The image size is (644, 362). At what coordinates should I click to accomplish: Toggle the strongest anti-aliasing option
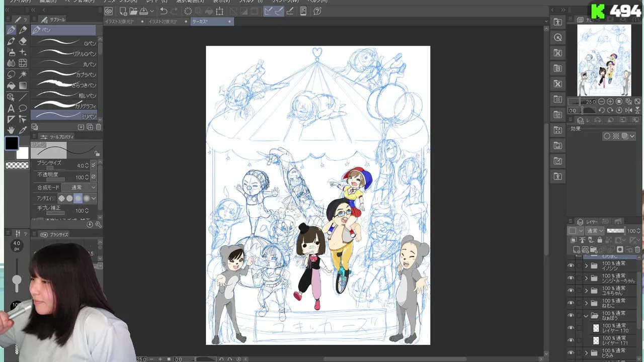(87, 199)
